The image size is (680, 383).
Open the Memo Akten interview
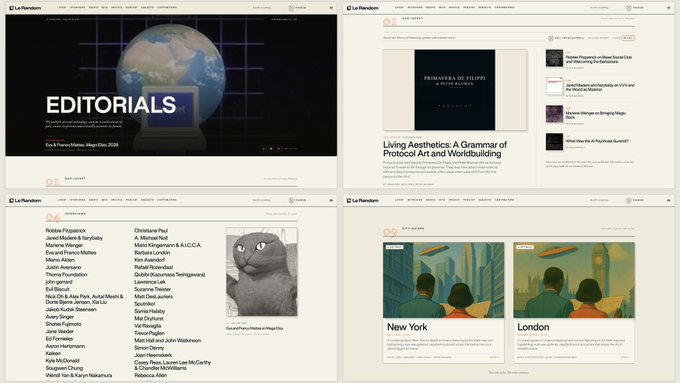pyautogui.click(x=60, y=260)
